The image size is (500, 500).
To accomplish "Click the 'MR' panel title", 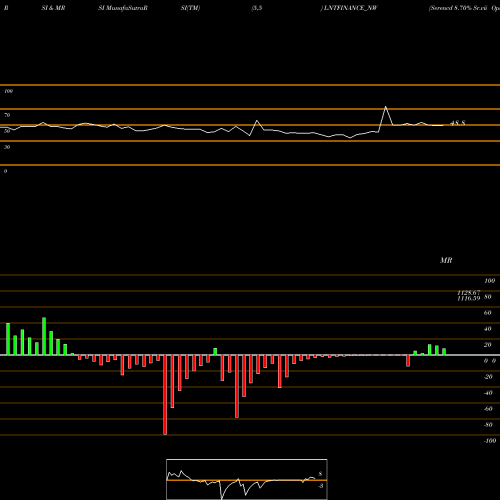I will click(x=446, y=260).
